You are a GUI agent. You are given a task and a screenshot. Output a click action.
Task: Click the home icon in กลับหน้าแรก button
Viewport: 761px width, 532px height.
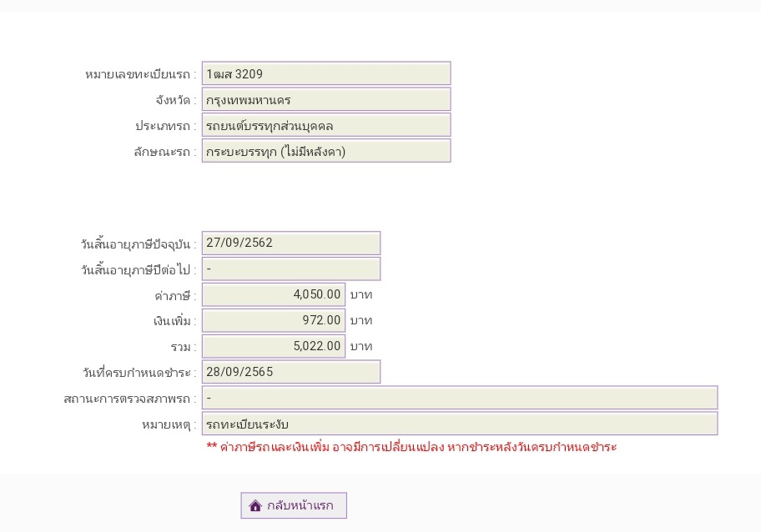255,505
